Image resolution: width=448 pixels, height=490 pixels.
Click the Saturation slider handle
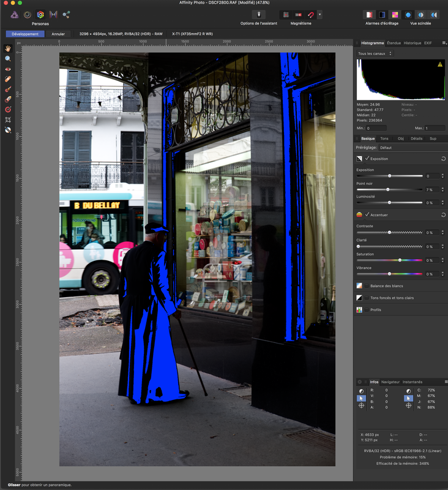tap(400, 260)
